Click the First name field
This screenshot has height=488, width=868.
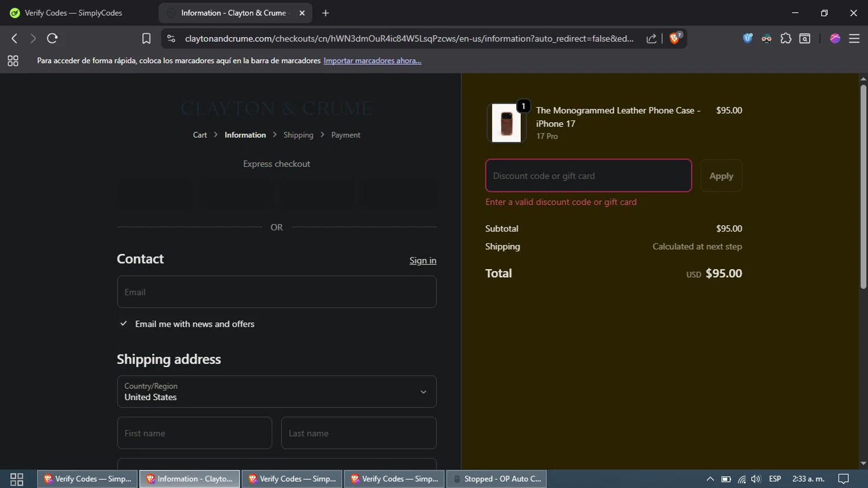click(194, 433)
